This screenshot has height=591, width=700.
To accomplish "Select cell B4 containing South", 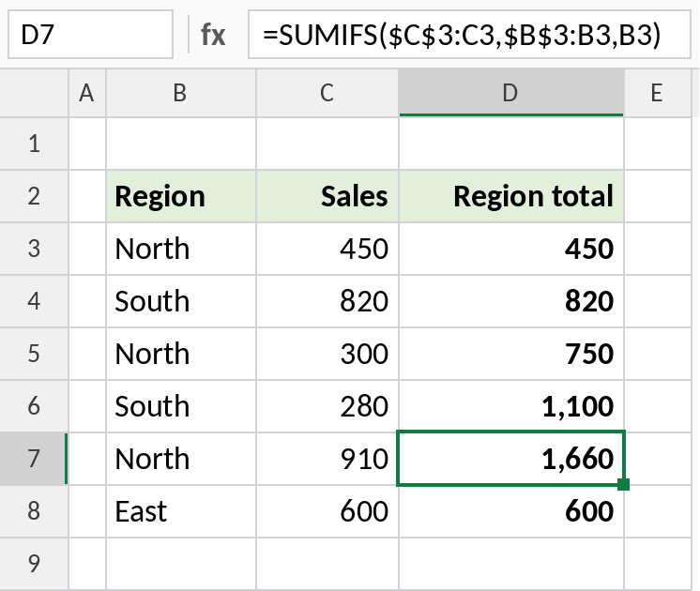I will [181, 301].
